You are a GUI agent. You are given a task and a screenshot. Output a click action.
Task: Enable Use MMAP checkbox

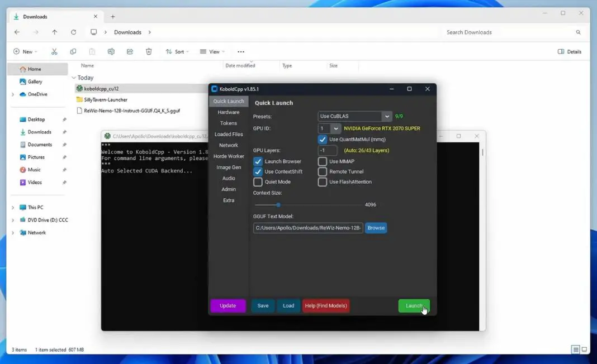pos(323,161)
